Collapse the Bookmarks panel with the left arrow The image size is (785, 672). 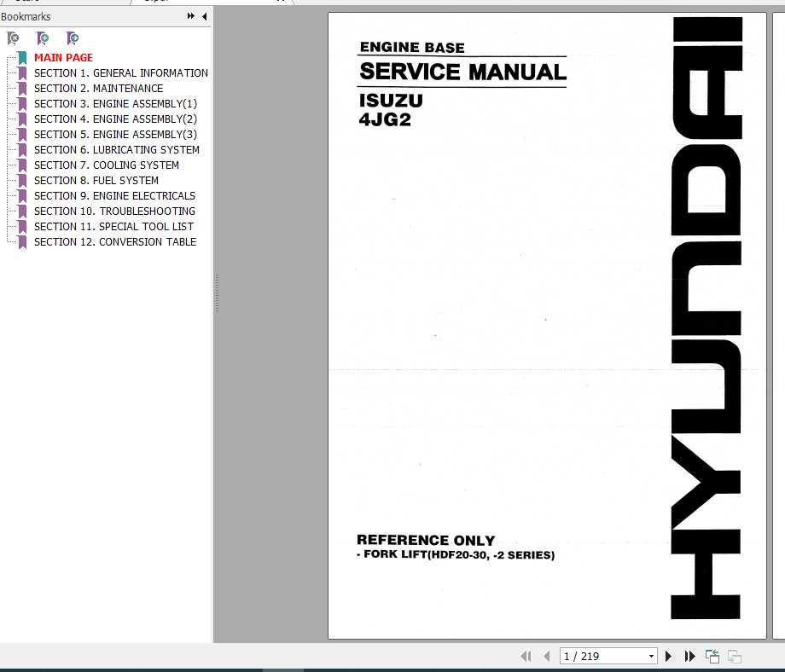pyautogui.click(x=205, y=16)
